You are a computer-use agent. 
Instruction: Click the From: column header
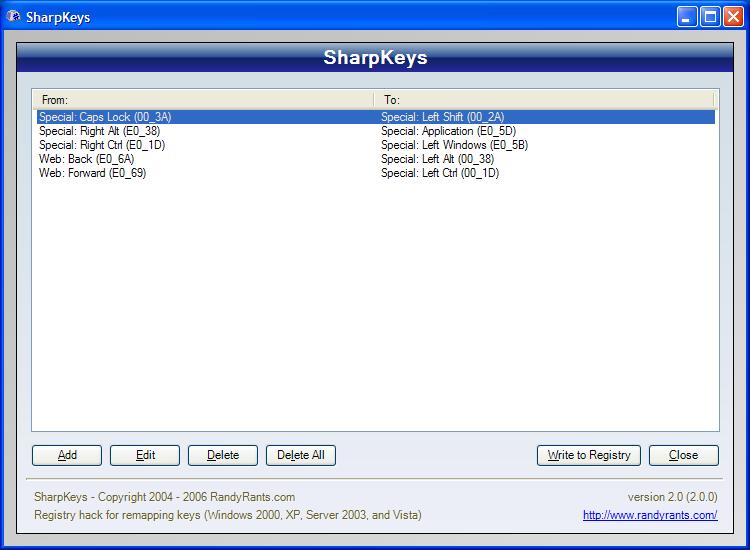click(203, 99)
